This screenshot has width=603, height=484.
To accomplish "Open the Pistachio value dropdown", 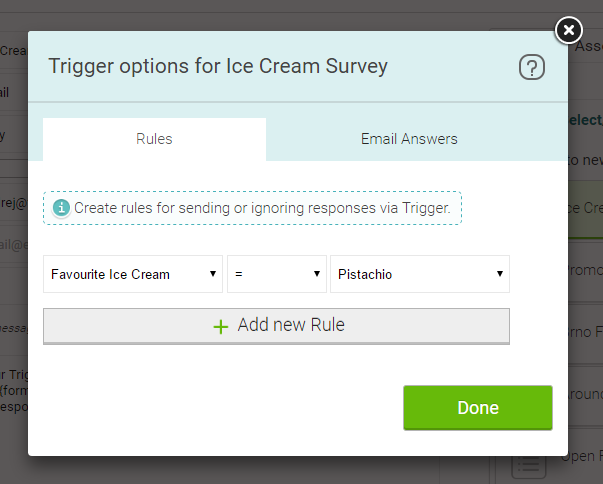I will click(x=420, y=274).
